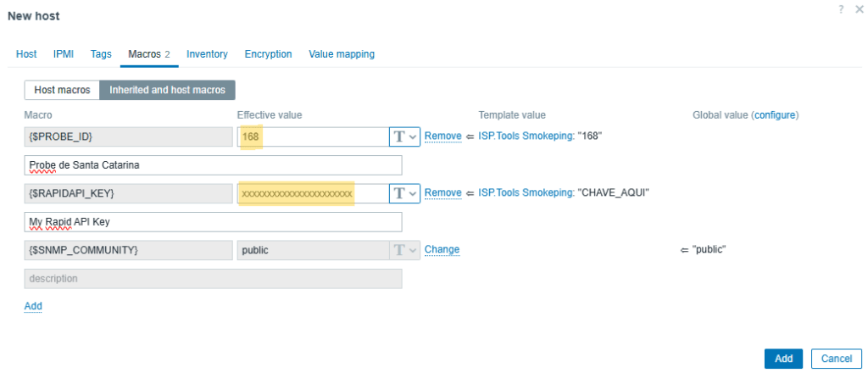Screen dimensions: 868x373
Task: Select Inherited and host macros toggle
Action: coord(167,90)
